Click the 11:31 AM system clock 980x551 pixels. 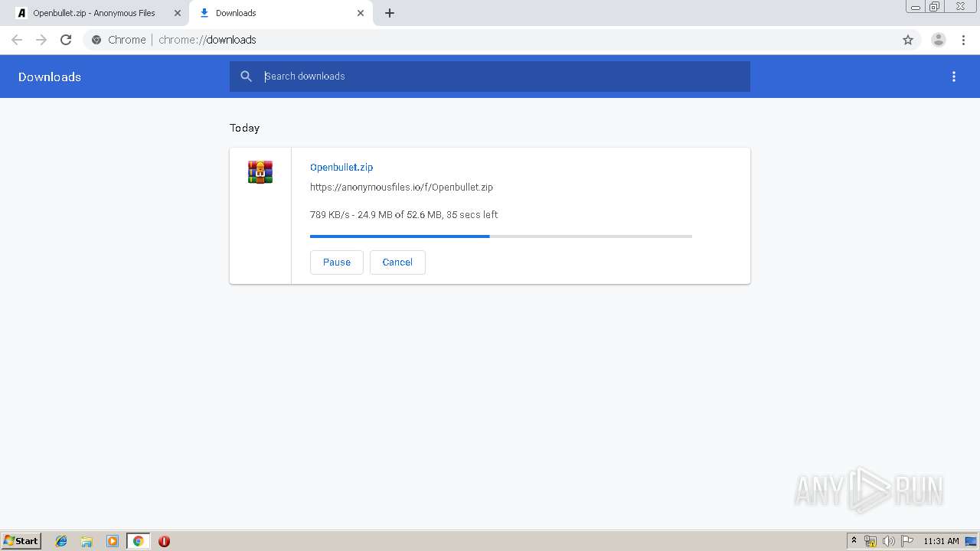pyautogui.click(x=941, y=541)
